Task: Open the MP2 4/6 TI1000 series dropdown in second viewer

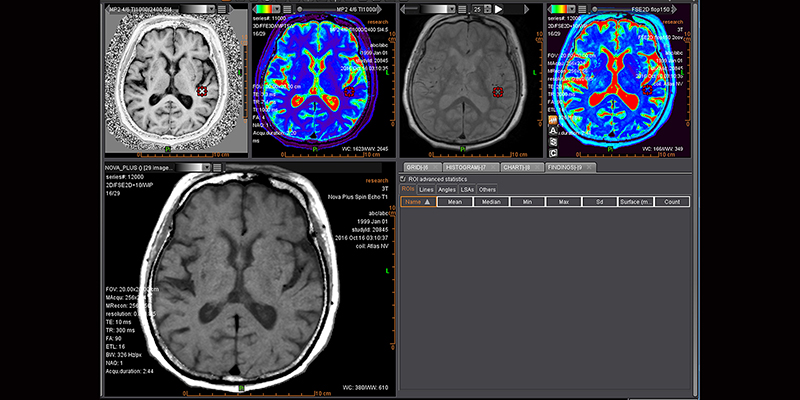Action: click(x=339, y=8)
